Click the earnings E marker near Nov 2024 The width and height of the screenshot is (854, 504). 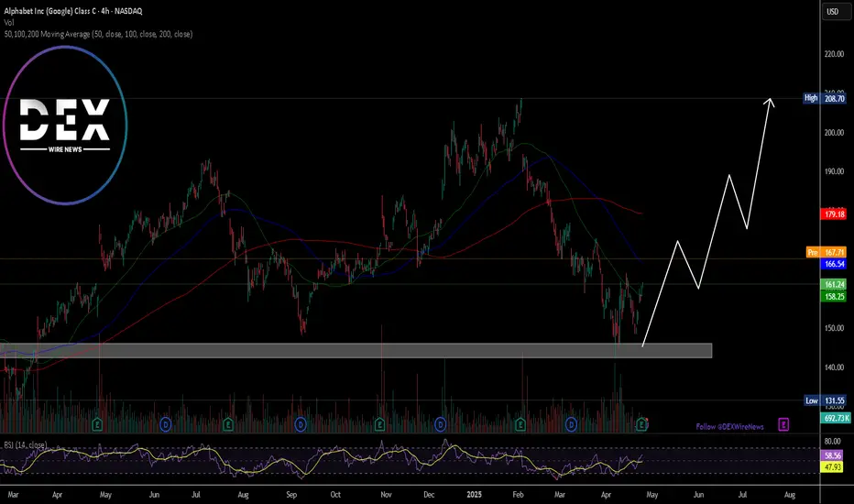pos(379,424)
